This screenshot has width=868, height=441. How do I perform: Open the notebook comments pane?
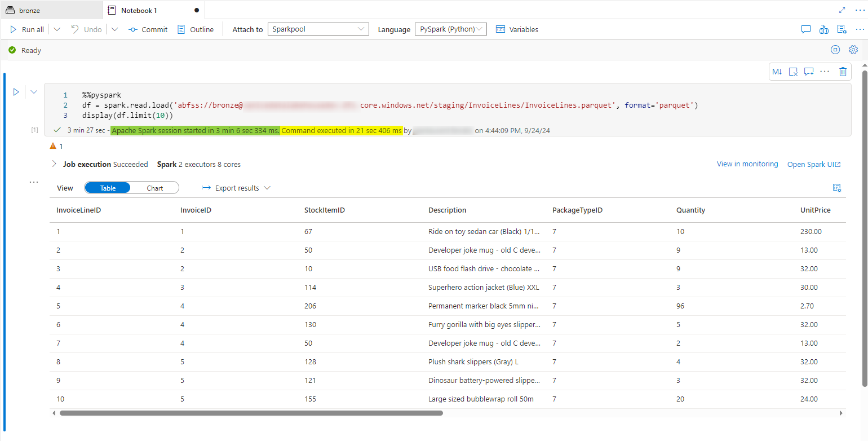coord(806,29)
